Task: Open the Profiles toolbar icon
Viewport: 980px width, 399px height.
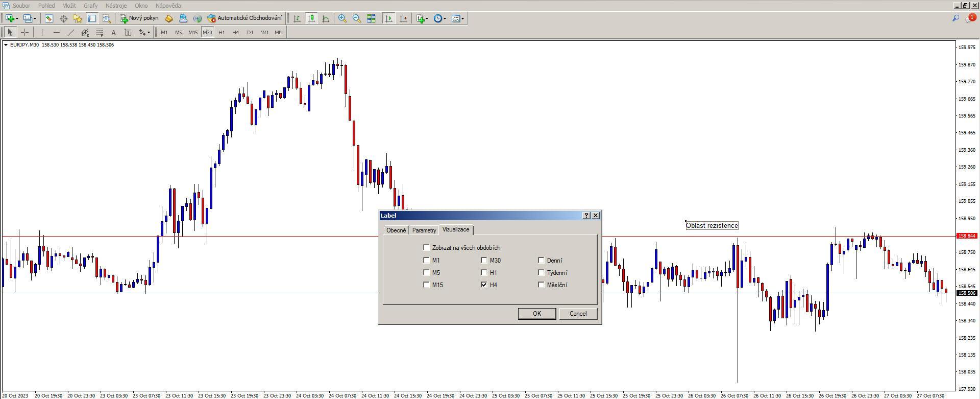Action: pyautogui.click(x=28, y=18)
